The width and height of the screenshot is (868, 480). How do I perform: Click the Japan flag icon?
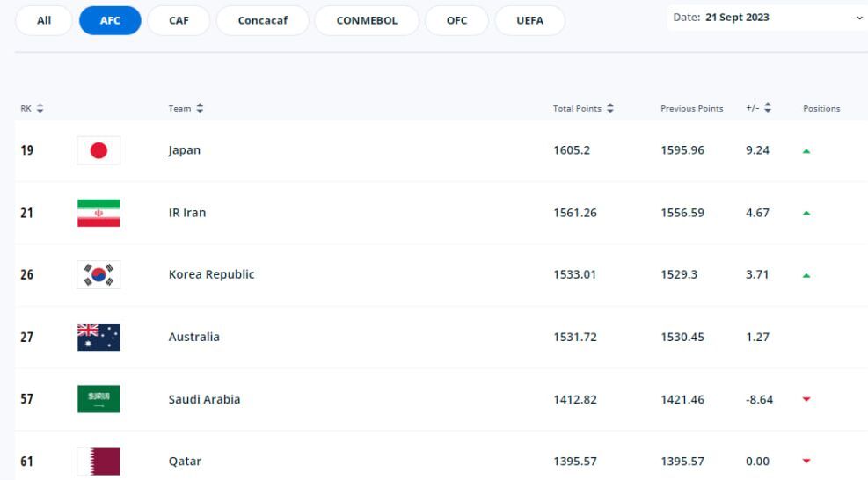pos(98,150)
